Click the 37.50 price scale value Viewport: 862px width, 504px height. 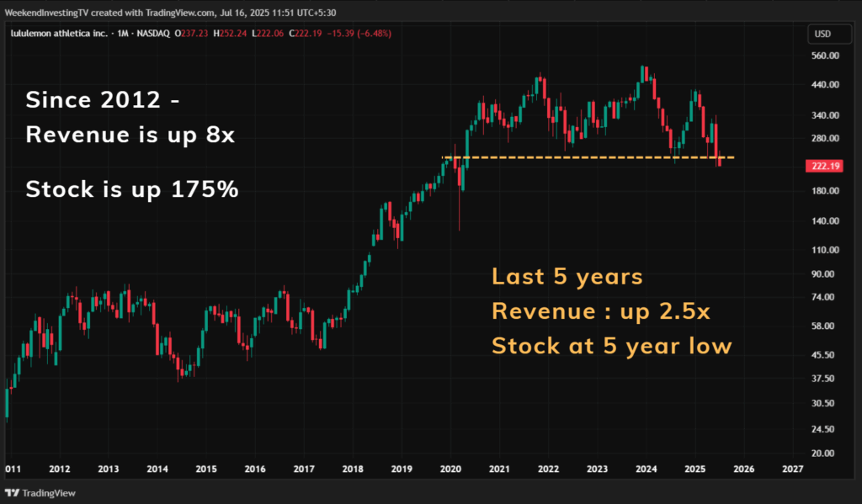click(x=823, y=379)
